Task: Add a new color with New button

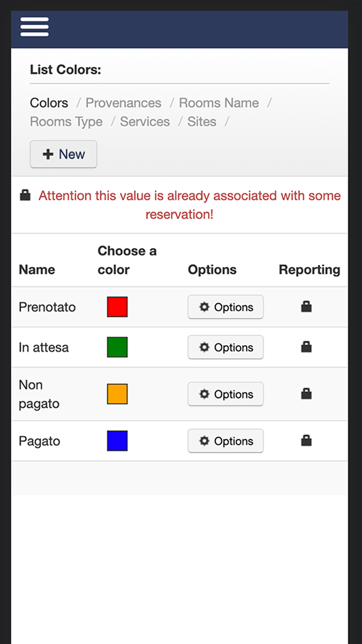Action: (63, 154)
